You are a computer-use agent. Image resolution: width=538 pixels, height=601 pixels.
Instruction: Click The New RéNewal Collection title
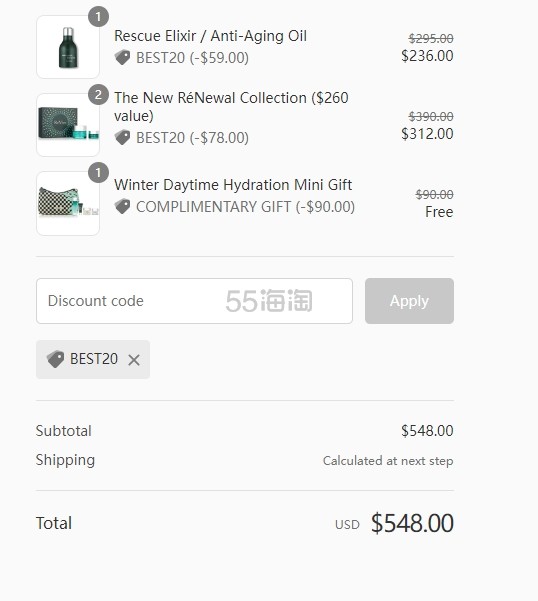pos(231,107)
